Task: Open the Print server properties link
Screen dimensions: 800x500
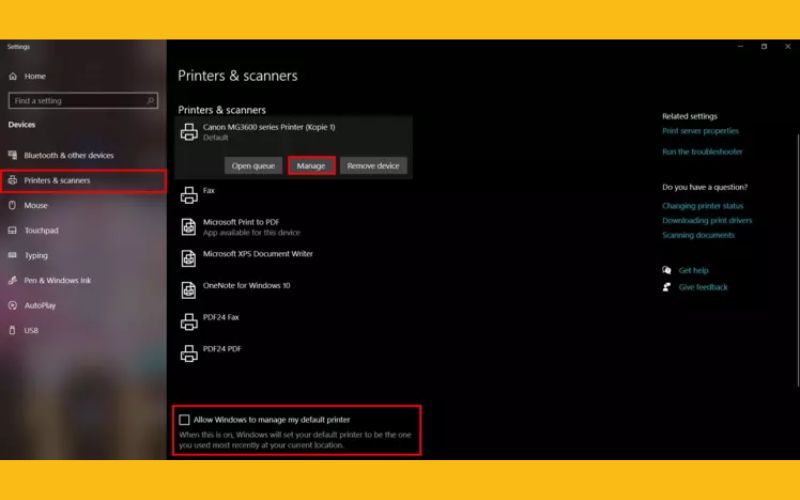Action: [x=700, y=131]
